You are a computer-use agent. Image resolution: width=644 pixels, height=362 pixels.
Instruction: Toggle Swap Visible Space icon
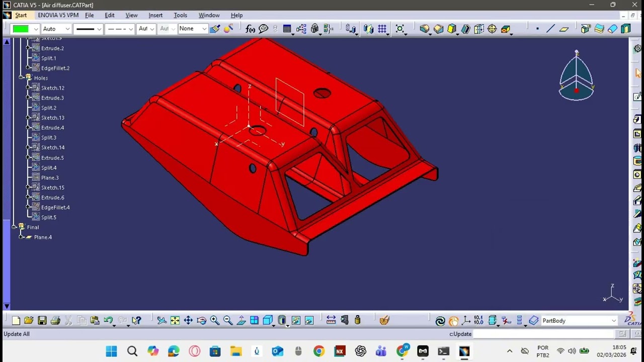coord(309,320)
